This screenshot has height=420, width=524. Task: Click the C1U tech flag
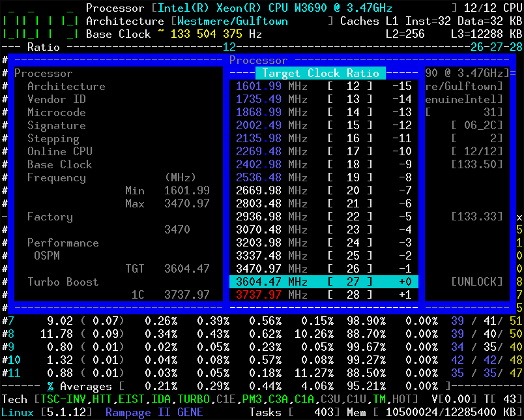tap(357, 399)
